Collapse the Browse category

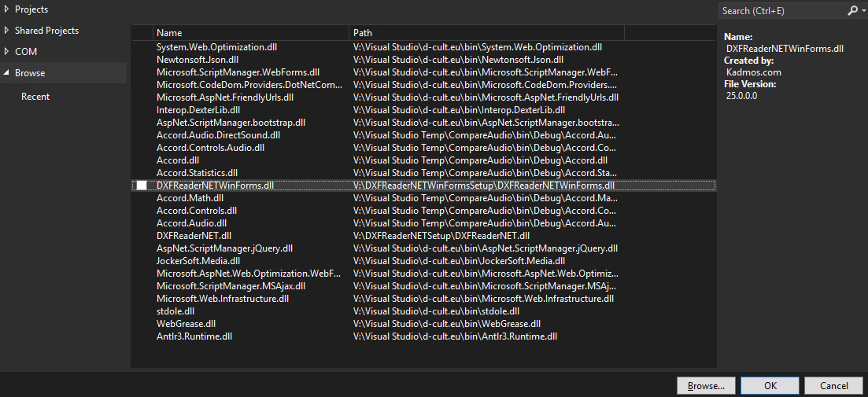pos(6,73)
